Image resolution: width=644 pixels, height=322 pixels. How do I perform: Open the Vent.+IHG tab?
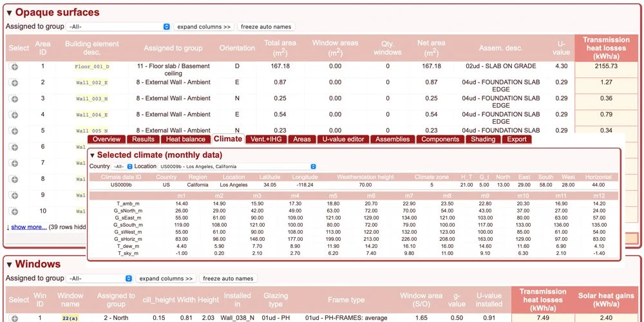click(266, 139)
